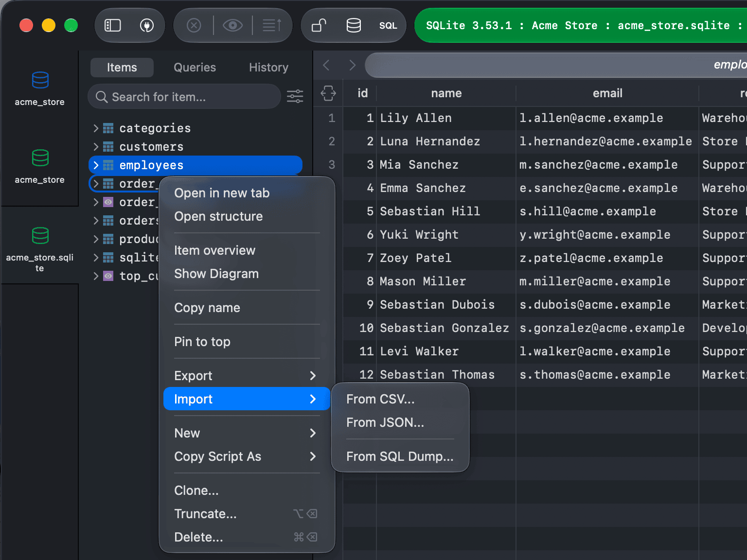Switch to the History tab

tap(269, 68)
